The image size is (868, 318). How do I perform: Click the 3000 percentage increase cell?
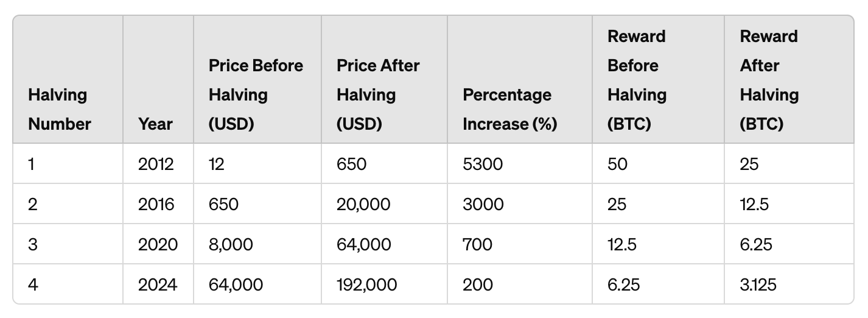(483, 204)
